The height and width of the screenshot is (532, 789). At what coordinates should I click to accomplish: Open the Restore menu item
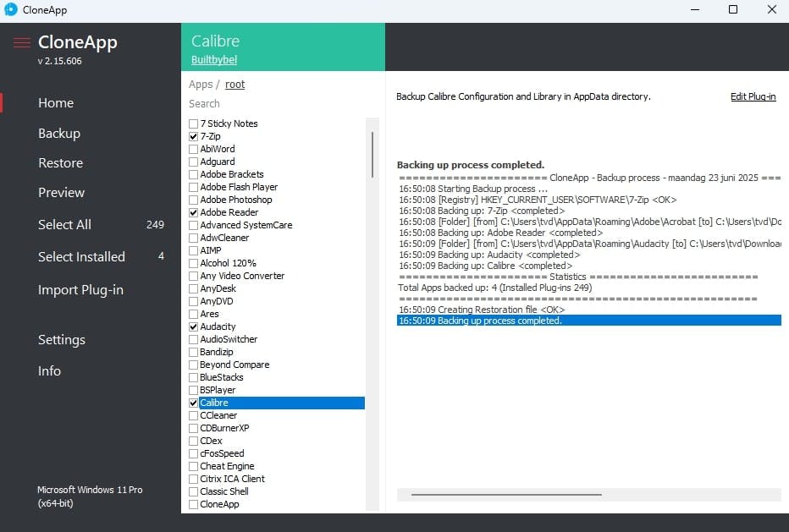pyautogui.click(x=60, y=163)
